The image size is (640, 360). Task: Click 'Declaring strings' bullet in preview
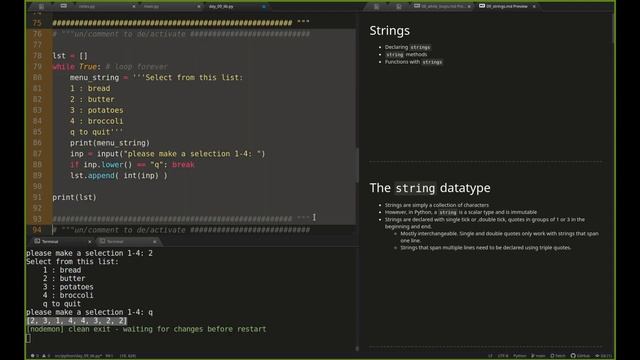click(407, 47)
